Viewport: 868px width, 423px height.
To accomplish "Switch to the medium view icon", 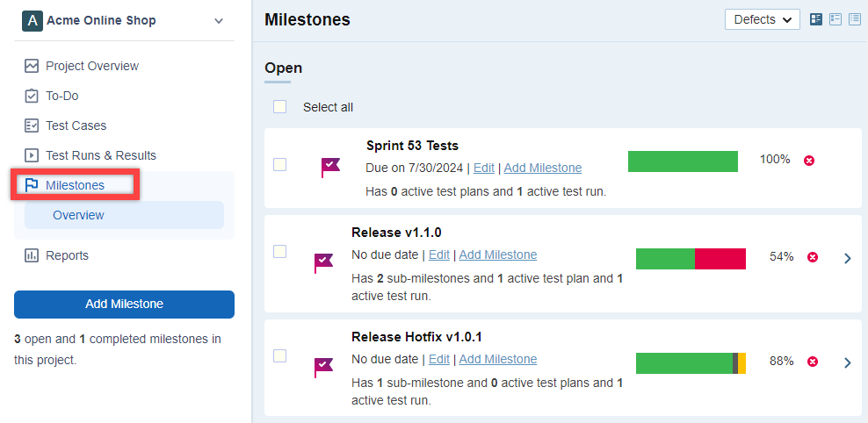I will point(835,19).
